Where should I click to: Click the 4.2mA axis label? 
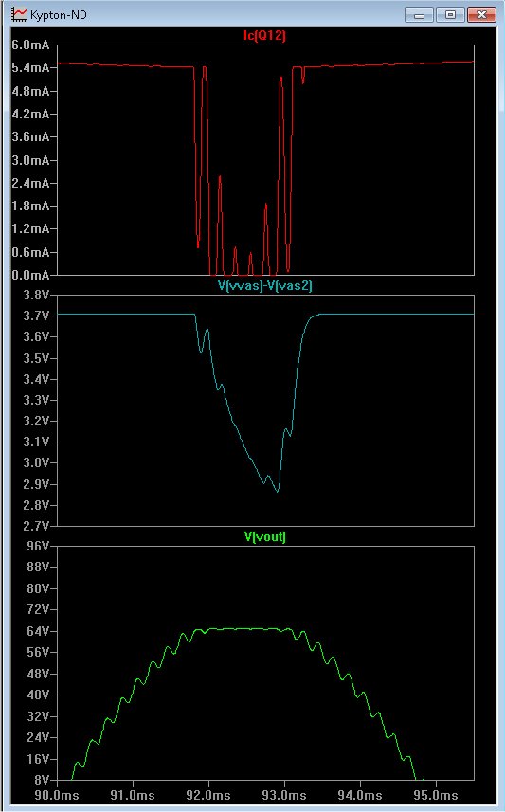pos(30,114)
